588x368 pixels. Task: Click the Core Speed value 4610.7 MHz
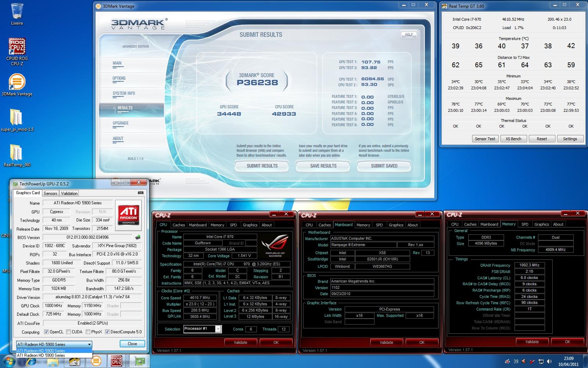[x=200, y=298]
